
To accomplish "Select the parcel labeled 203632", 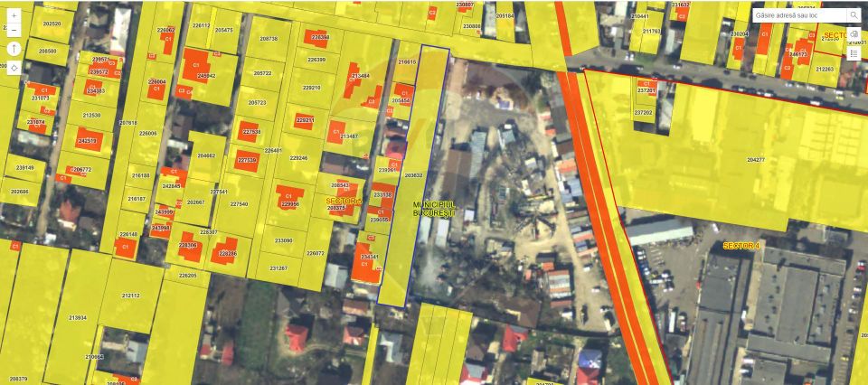I will click(x=413, y=175).
